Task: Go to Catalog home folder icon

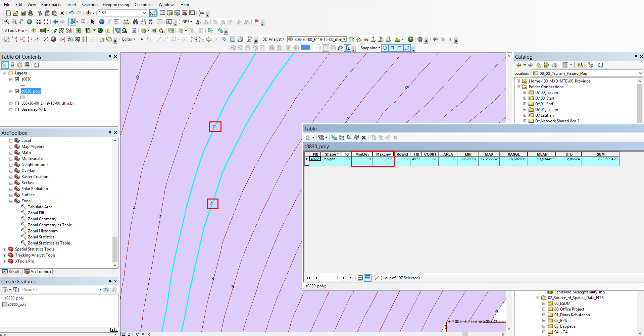Action: tap(546, 65)
